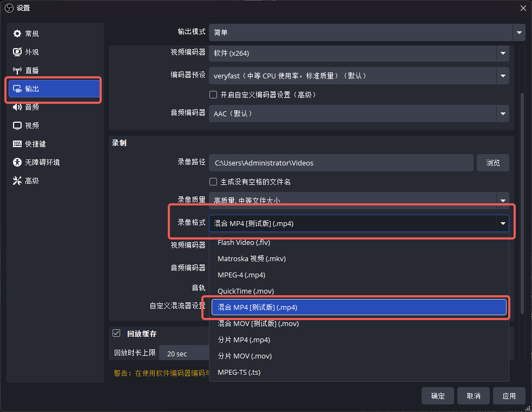Viewport: 532px width, 412px height.
Task: Open the 音频编码器 AAC dropdown
Action: click(503, 114)
